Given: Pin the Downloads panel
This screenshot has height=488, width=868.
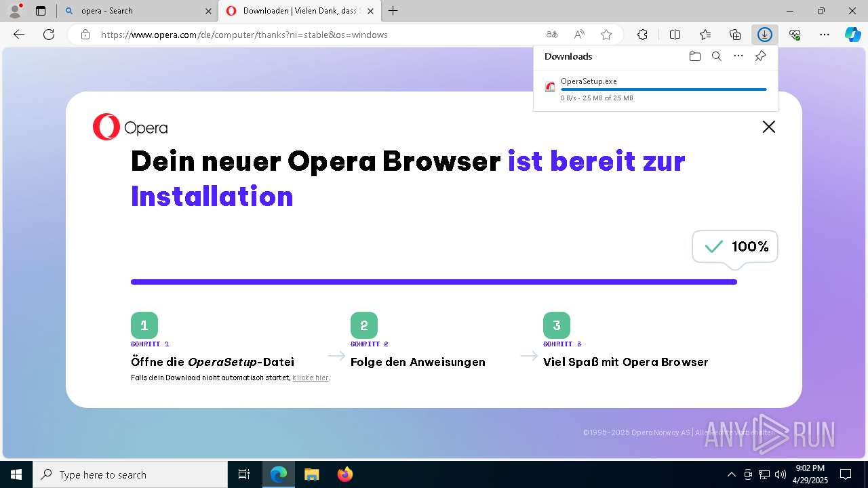Looking at the screenshot, I should [760, 56].
